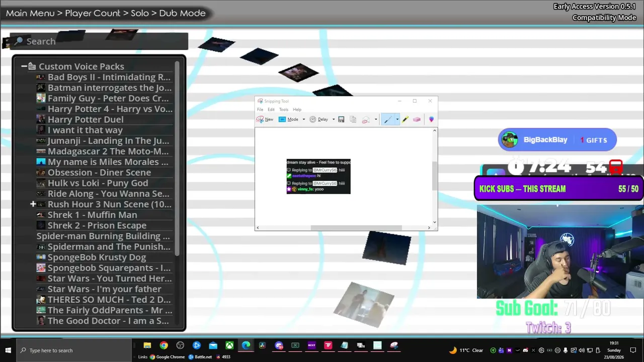Save the snip with the floppy disk icon
Screen dimensions: 644x362
click(341, 119)
